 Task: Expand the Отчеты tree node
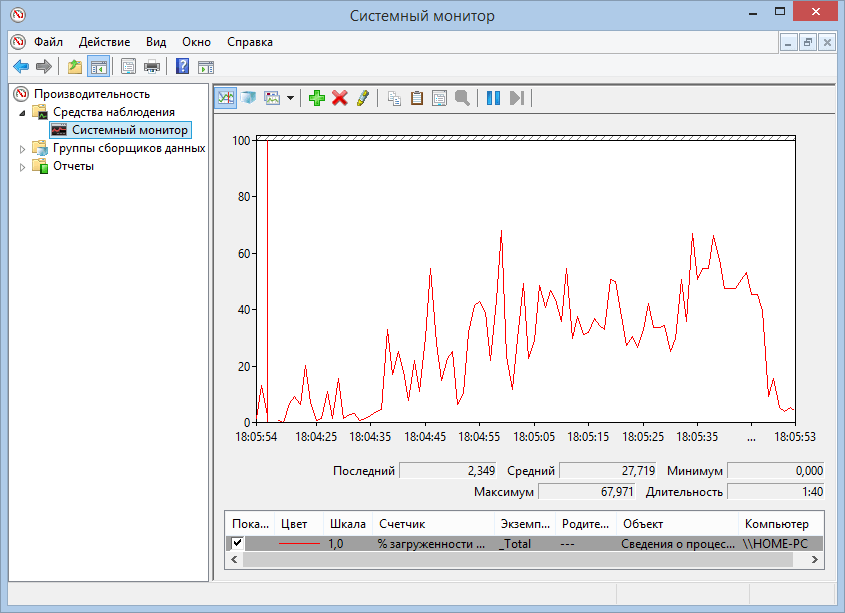pyautogui.click(x=24, y=166)
